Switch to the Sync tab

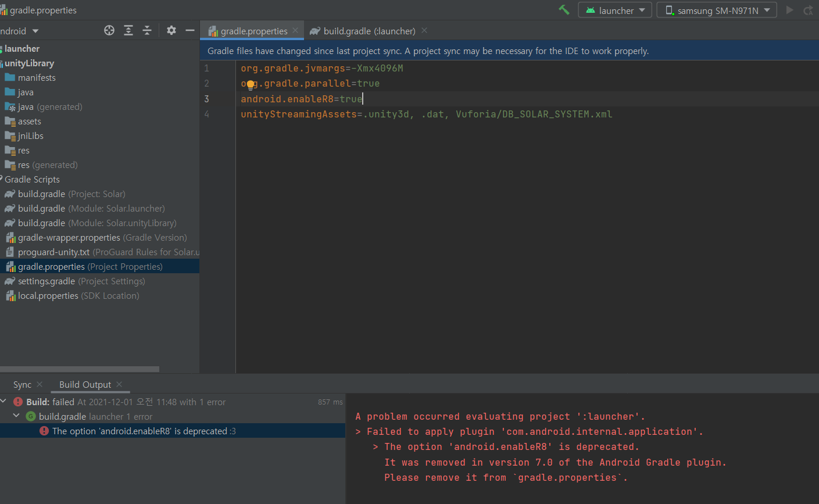tap(22, 384)
